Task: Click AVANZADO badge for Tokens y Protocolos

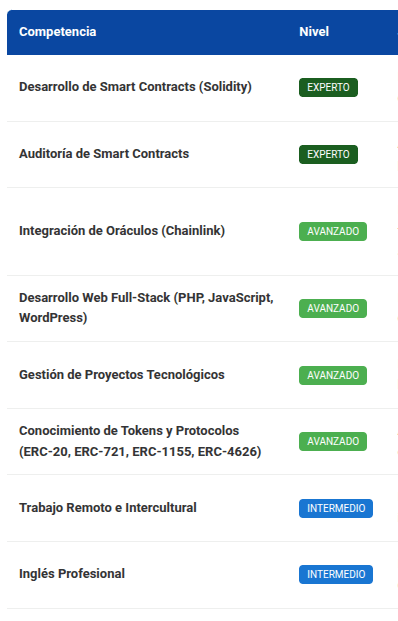Action: [333, 442]
